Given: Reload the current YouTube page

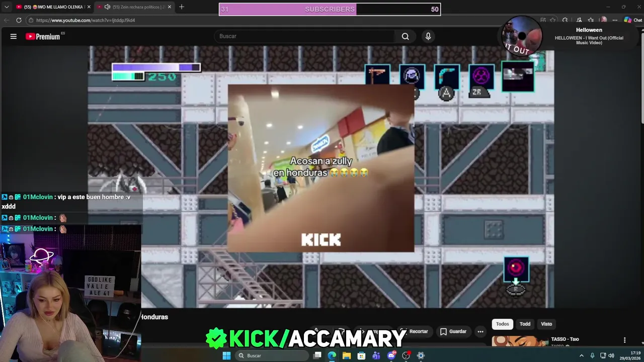Looking at the screenshot, I should point(19,20).
